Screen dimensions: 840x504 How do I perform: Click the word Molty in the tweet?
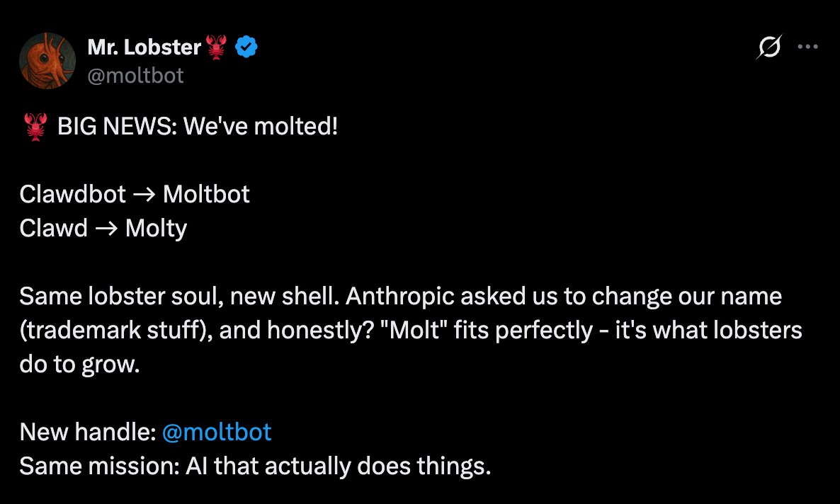[156, 229]
